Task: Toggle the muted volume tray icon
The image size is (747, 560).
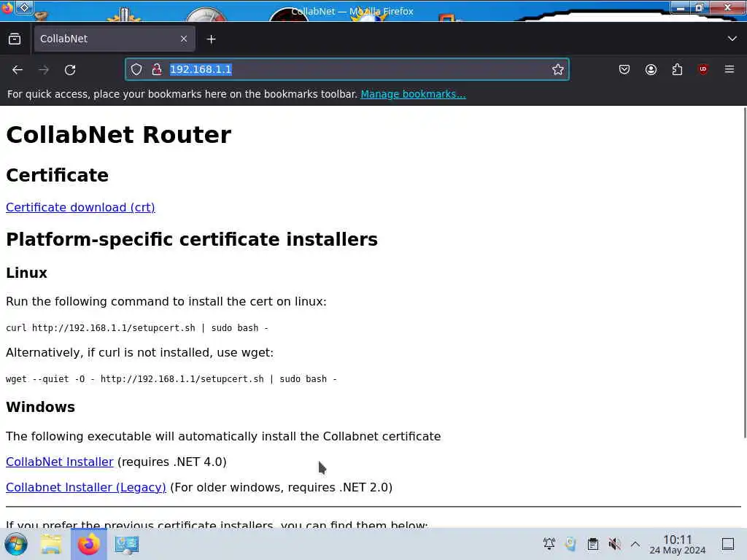Action: click(x=614, y=544)
